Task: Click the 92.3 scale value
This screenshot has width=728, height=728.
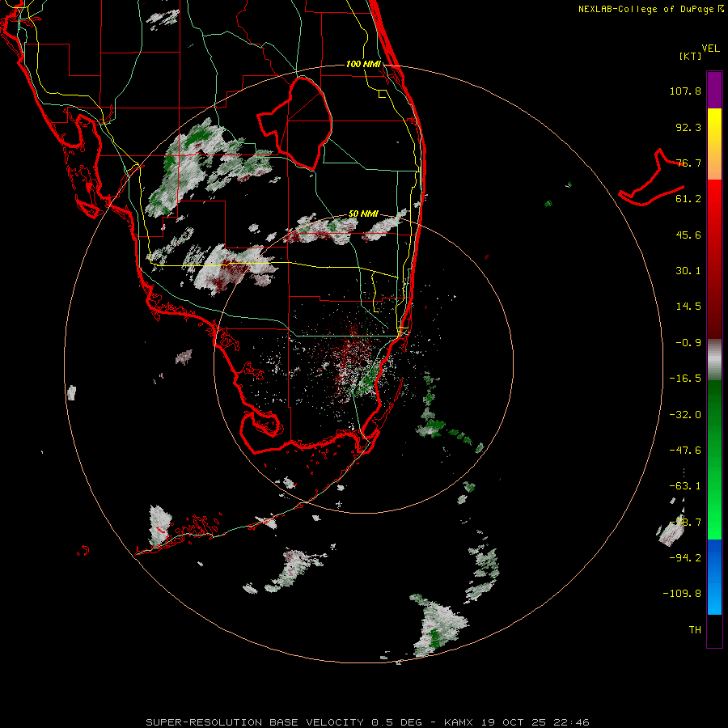Action: click(688, 127)
